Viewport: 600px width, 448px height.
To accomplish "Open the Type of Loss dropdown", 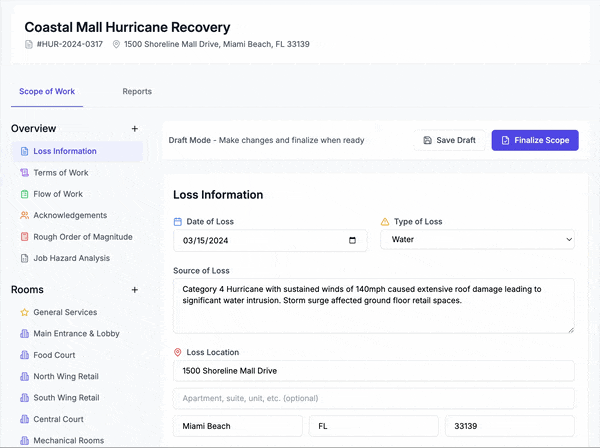I will tap(477, 240).
